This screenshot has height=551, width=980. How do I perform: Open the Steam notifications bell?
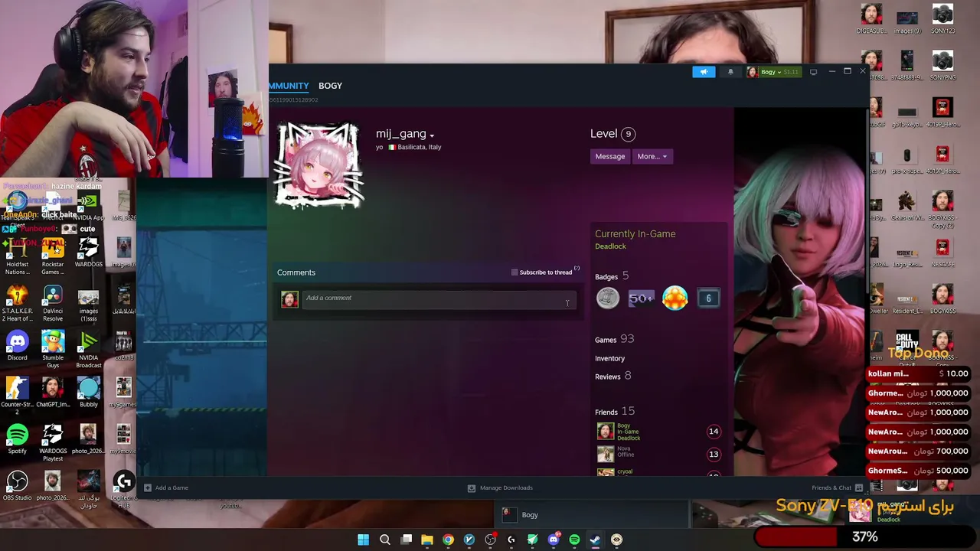pyautogui.click(x=730, y=72)
